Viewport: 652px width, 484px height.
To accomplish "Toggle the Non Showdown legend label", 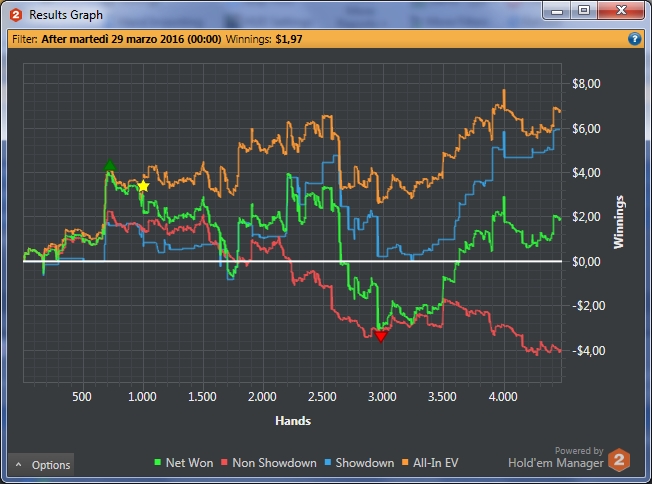I will point(274,463).
